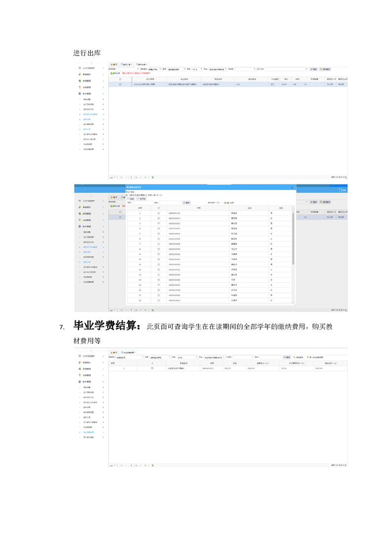Tick the checkbox for student row 18 in the dialog
This screenshot has width=392, height=555.
point(159,300)
